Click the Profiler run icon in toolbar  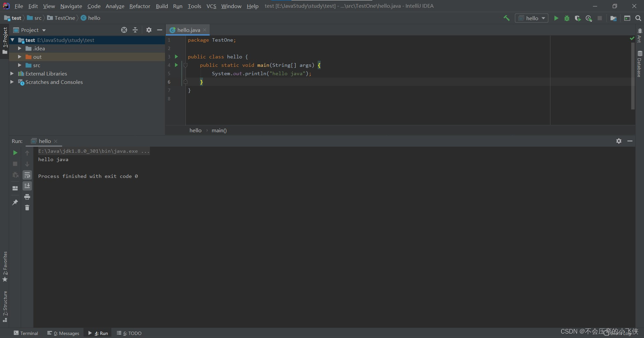coord(589,18)
